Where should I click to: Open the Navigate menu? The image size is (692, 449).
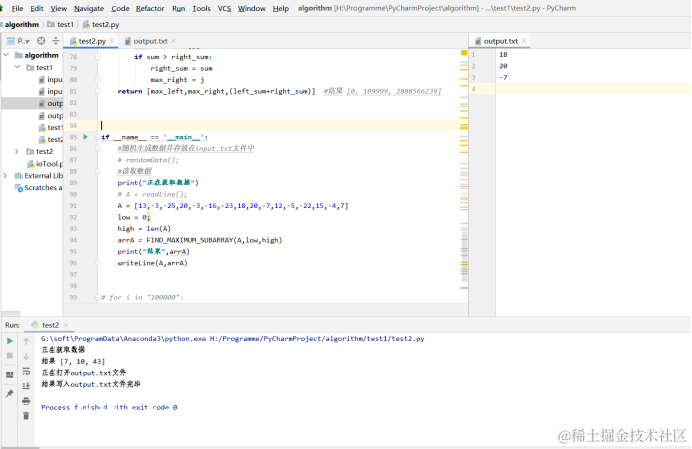tap(89, 8)
